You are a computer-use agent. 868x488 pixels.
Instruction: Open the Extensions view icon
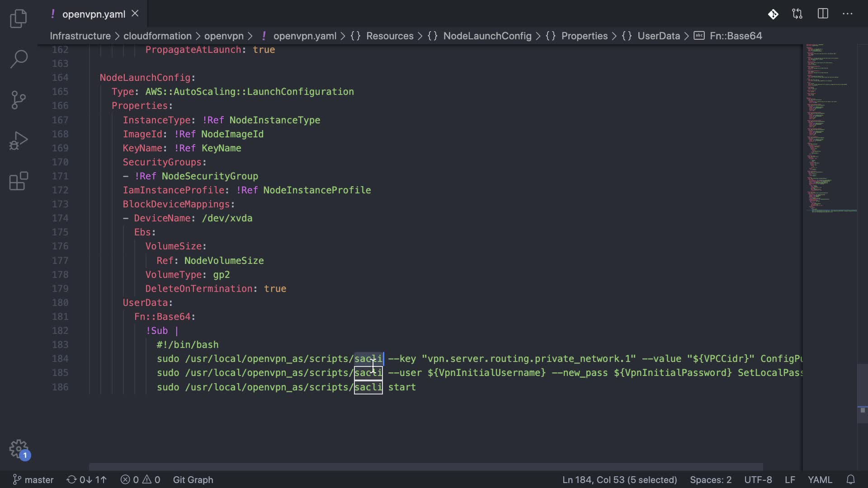[19, 181]
